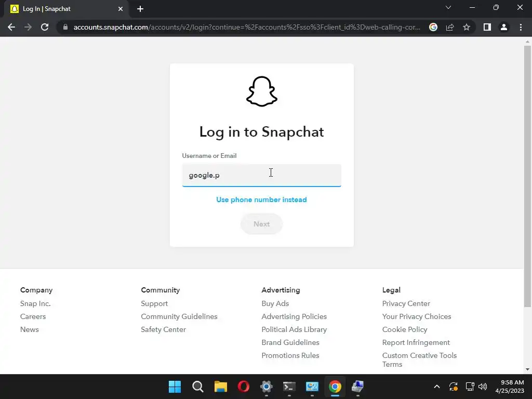532x399 pixels.
Task: Open the Windows Start menu
Action: coord(175,387)
